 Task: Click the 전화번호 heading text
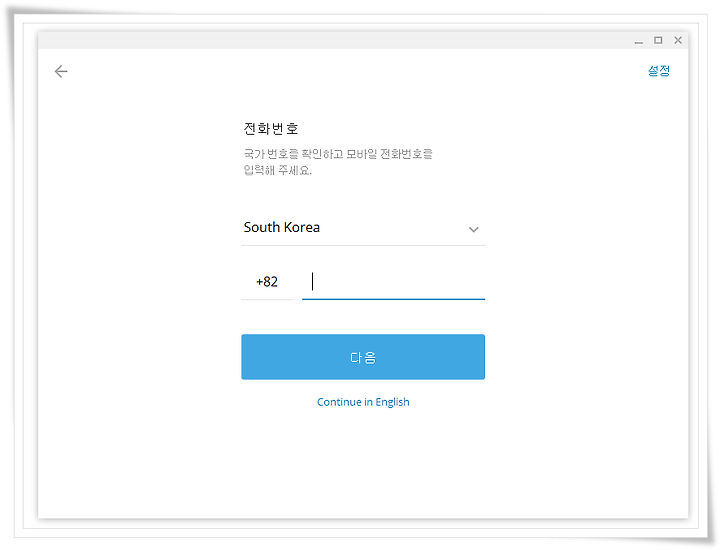point(271,129)
